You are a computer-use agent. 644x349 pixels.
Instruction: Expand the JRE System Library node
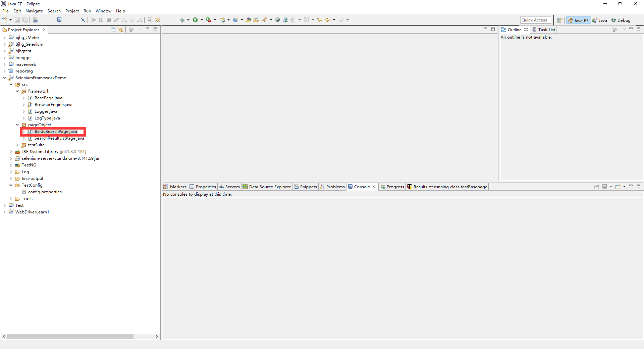11,152
